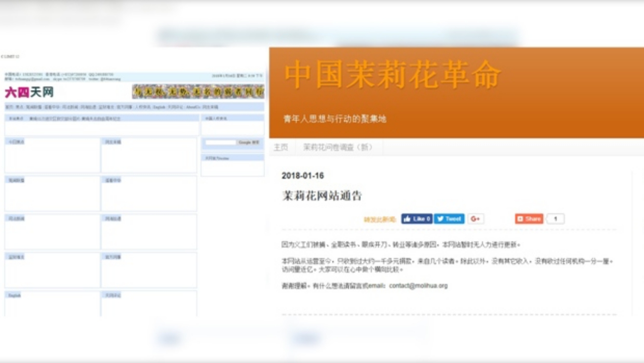Click the 今日焦点 section header
The width and height of the screenshot is (644, 363).
pos(15,142)
